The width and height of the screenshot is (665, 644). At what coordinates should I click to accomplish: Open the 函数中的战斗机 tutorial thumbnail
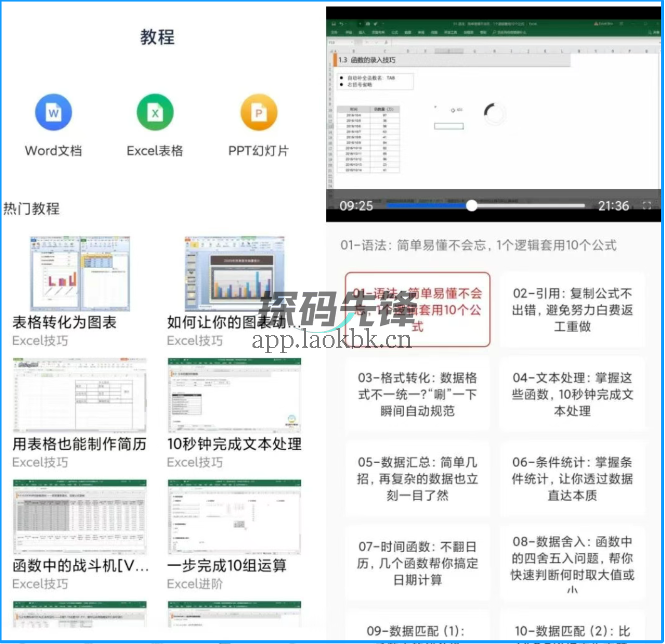coord(79,517)
